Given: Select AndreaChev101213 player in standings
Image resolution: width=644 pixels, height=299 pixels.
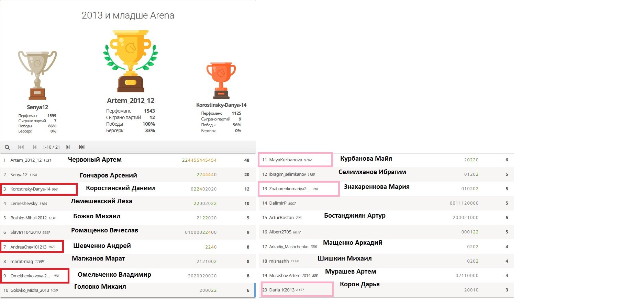Looking at the screenshot, I should (28, 247).
